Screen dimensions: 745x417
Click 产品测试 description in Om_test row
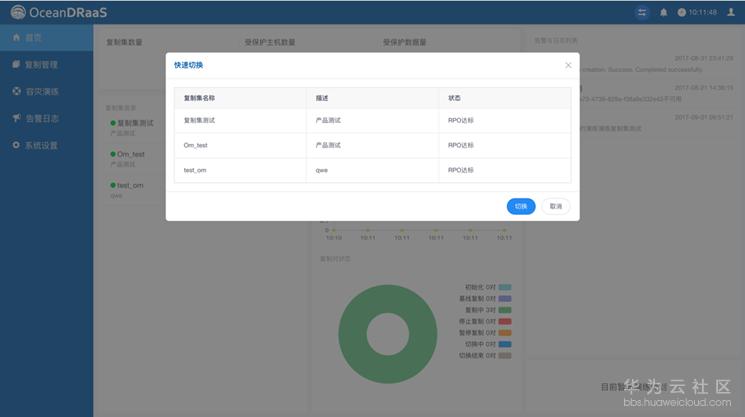pyautogui.click(x=328, y=145)
